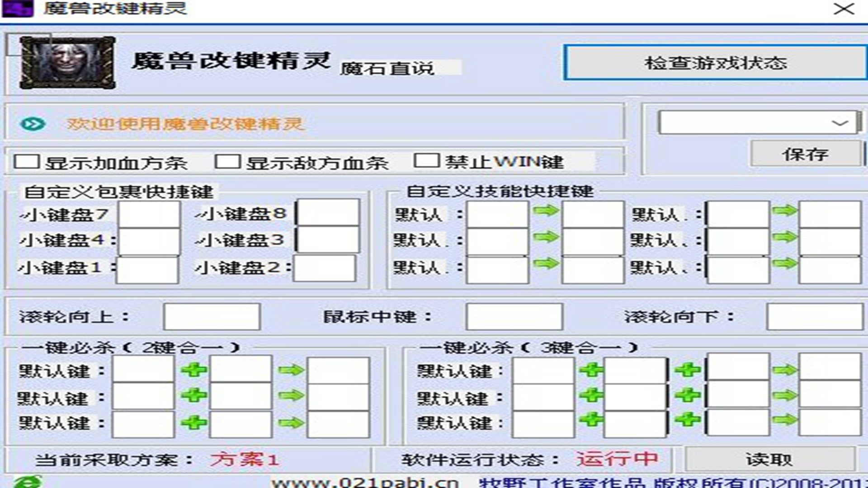Screen dimensions: 868x488
Task: Select the 滚轮向下 input field
Action: pos(814,317)
